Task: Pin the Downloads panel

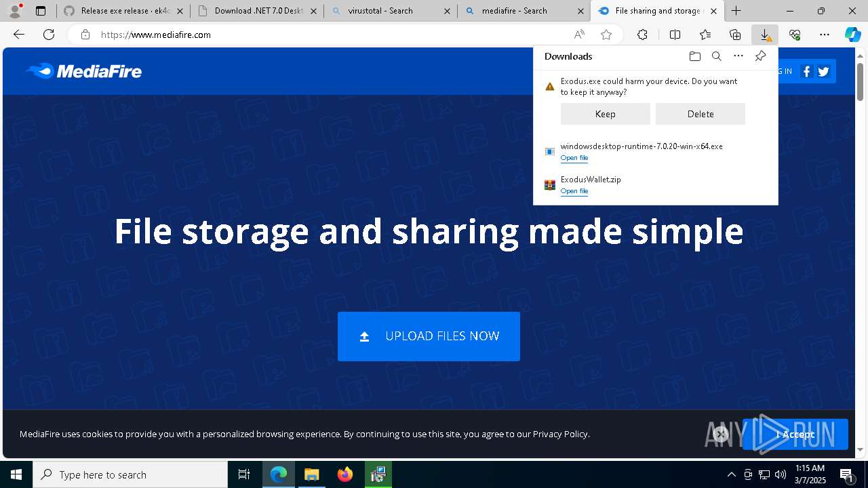Action: point(760,56)
